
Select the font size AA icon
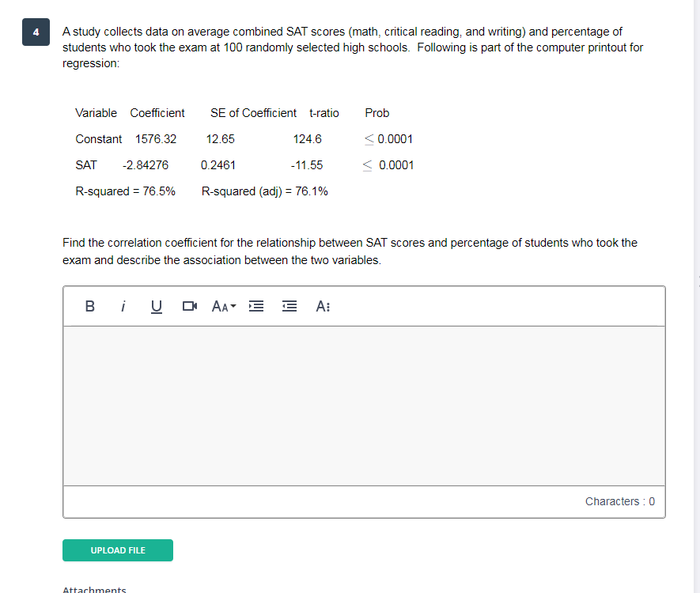[x=218, y=306]
